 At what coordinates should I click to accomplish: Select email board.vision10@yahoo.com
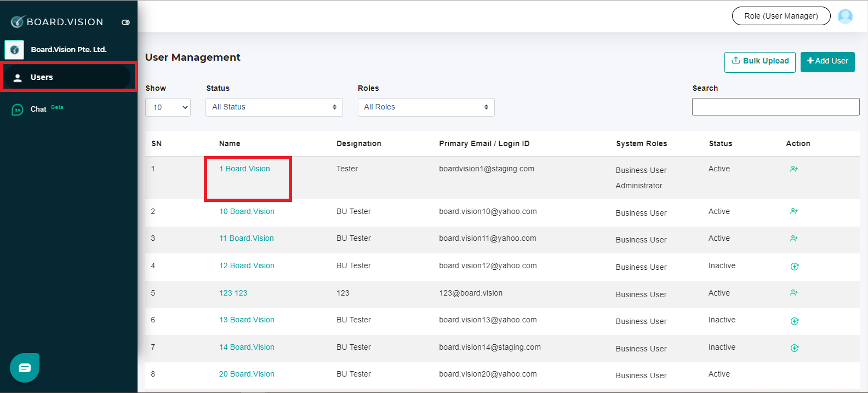tap(488, 211)
